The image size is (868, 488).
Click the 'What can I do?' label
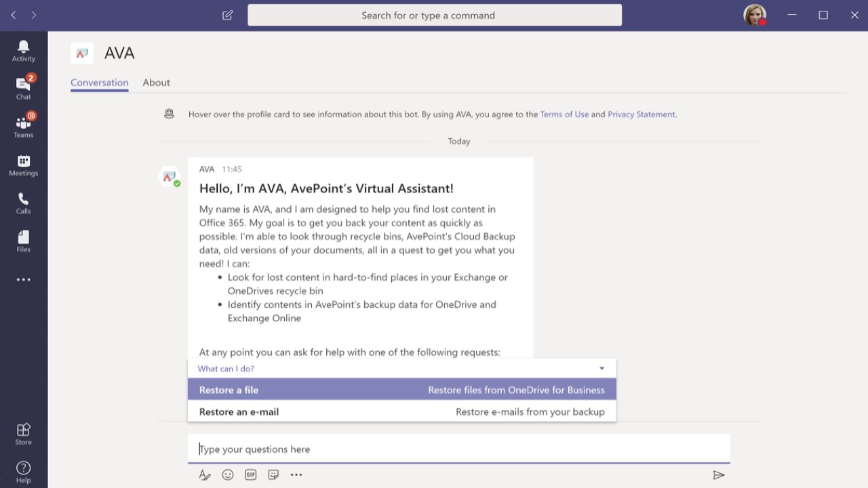pyautogui.click(x=226, y=369)
